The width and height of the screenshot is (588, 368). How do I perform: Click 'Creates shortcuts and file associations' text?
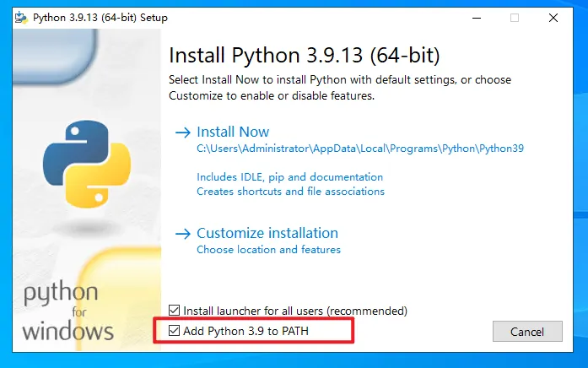(x=290, y=192)
